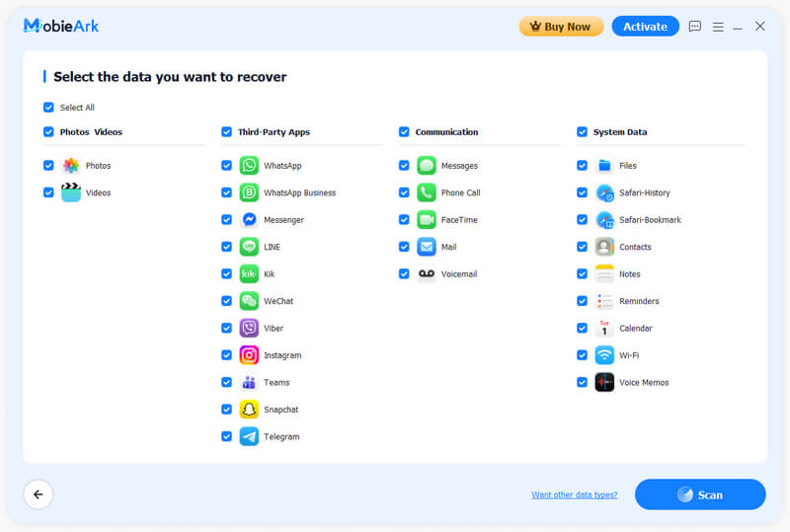790x532 pixels.
Task: Click the Reminders icon
Action: [x=604, y=301]
